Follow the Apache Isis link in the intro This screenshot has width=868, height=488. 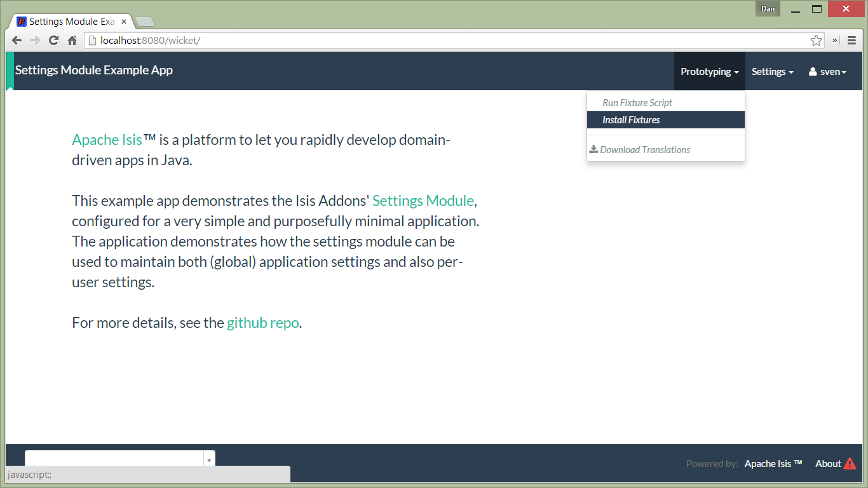(107, 139)
